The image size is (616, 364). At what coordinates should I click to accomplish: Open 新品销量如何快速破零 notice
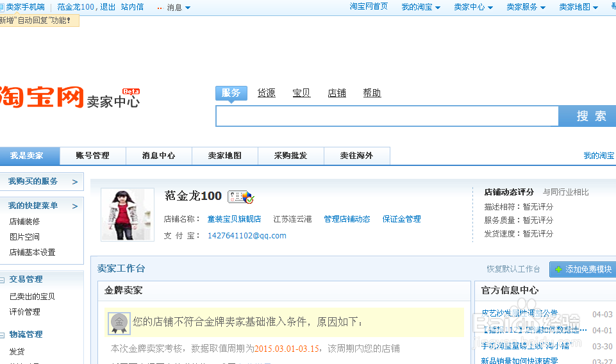(x=519, y=360)
